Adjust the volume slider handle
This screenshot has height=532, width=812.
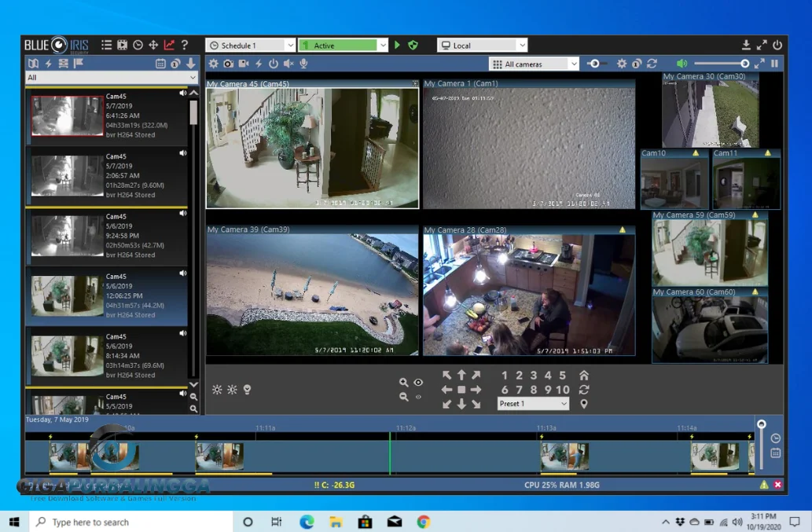click(744, 64)
